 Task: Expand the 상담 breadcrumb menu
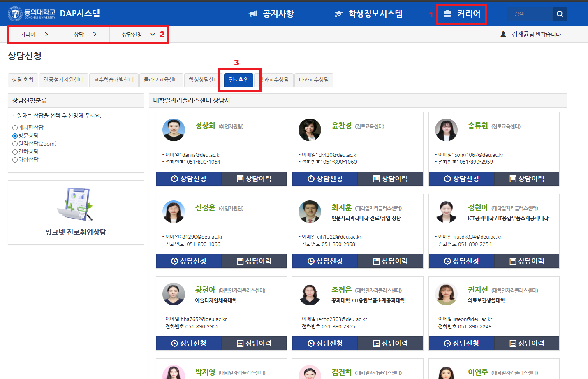pos(95,35)
